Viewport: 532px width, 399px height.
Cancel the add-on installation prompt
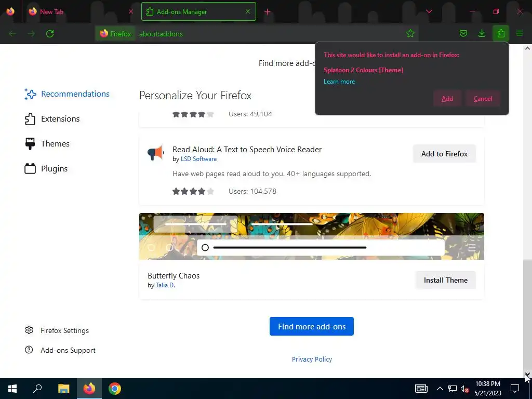(483, 98)
